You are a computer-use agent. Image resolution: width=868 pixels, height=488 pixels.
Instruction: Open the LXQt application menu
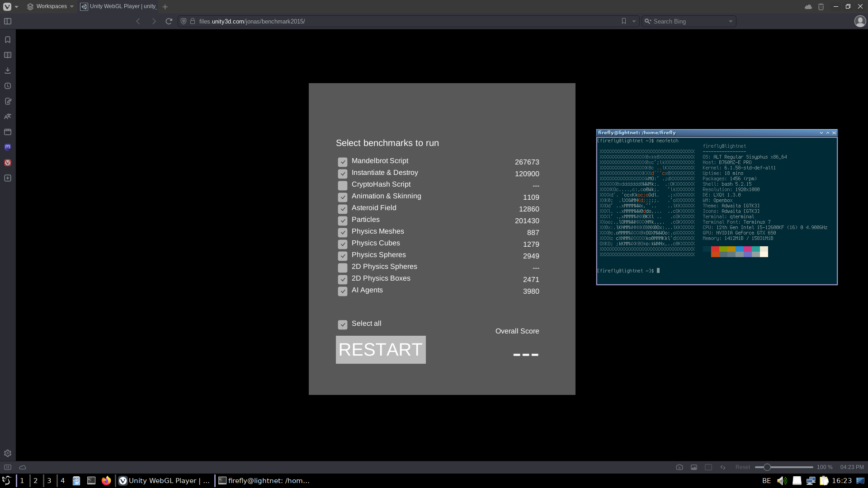coord(7,481)
